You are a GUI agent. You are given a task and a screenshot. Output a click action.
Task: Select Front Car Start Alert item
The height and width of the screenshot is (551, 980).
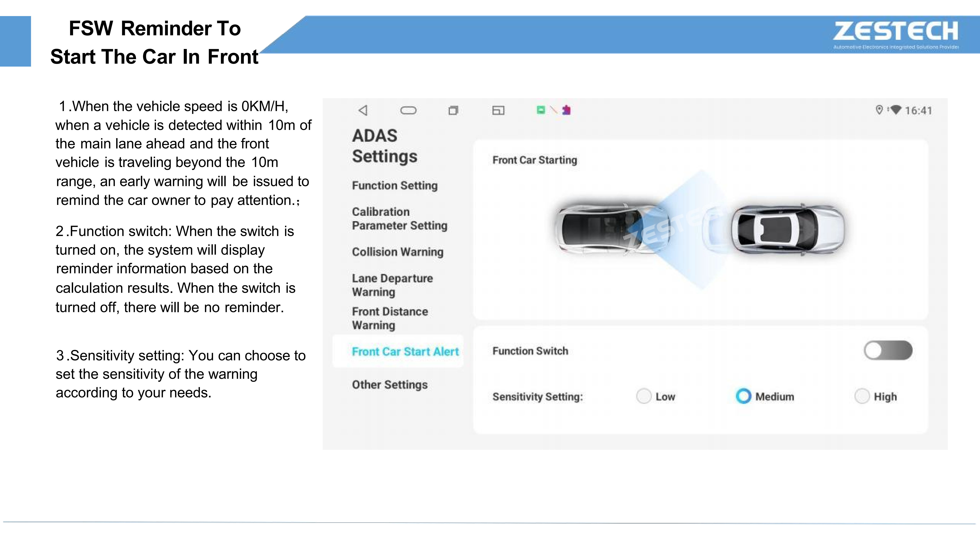[x=405, y=352]
